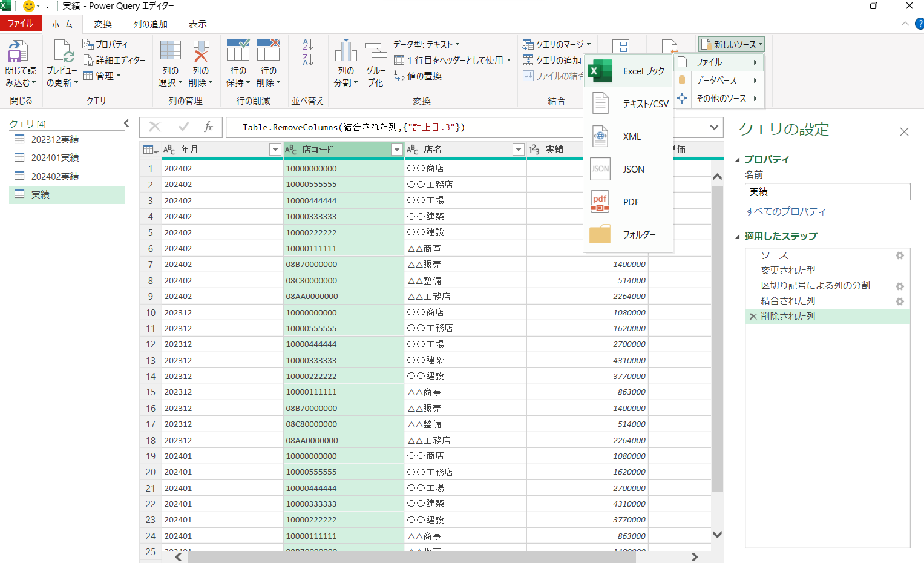The image size is (924, 563).
Task: Click the Remove Columns (列の削除) icon
Action: (x=201, y=51)
